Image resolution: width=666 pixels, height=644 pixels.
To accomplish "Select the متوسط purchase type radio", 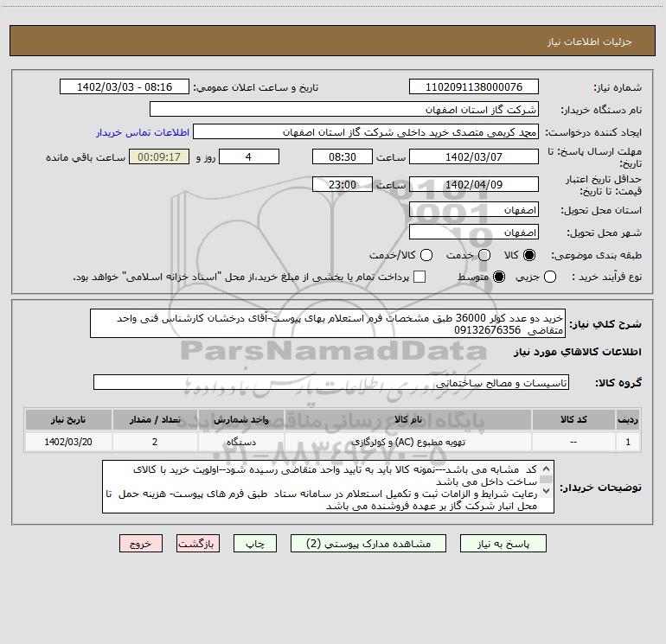I will point(499,277).
